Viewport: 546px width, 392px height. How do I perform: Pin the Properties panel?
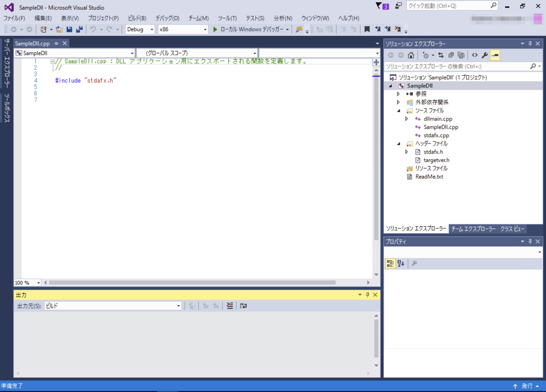pos(529,241)
